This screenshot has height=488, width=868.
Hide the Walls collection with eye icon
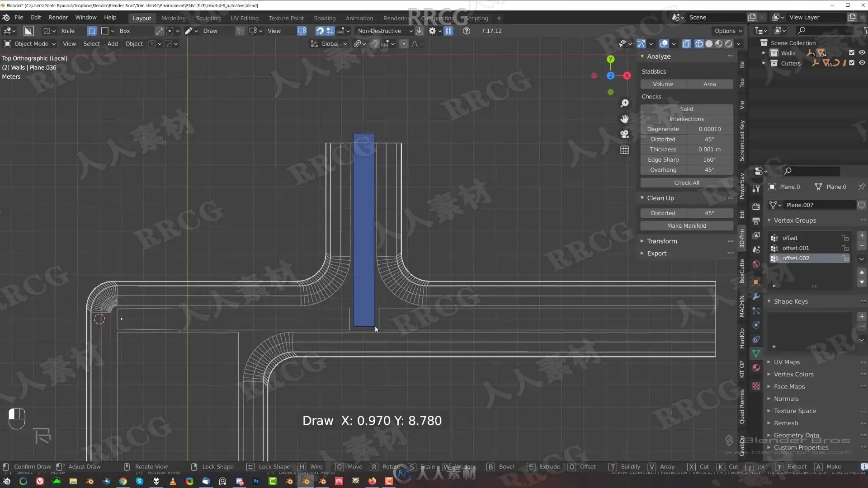click(862, 53)
